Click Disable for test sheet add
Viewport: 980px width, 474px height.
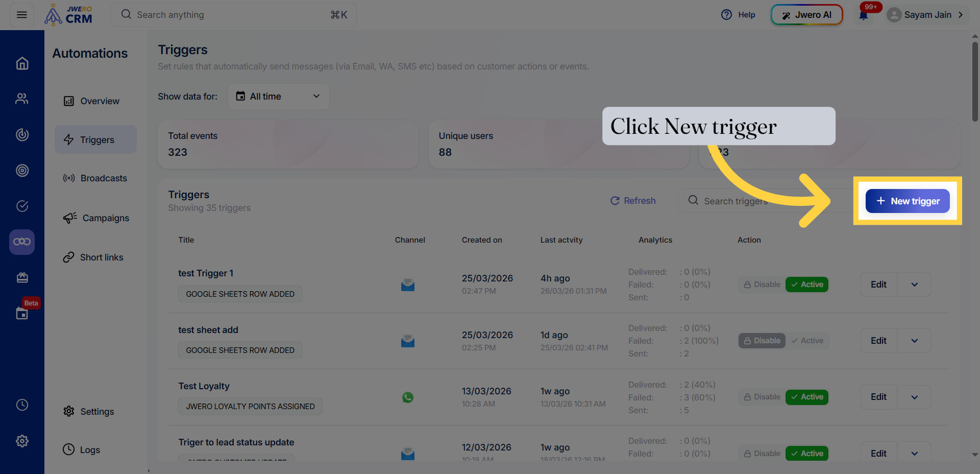click(762, 341)
